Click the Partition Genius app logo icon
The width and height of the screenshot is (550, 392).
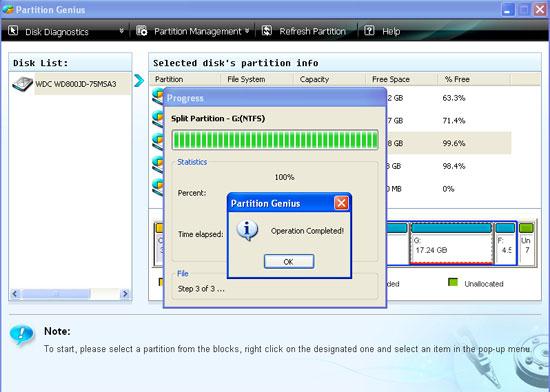click(x=7, y=9)
